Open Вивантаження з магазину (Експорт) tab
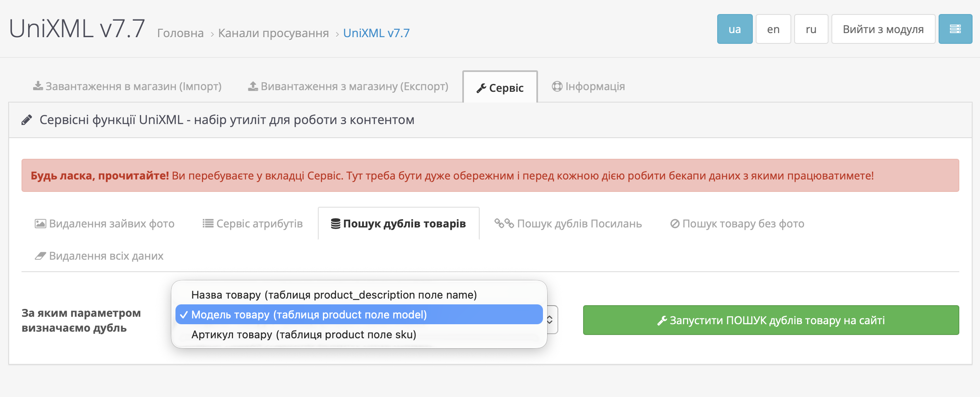 click(x=348, y=86)
